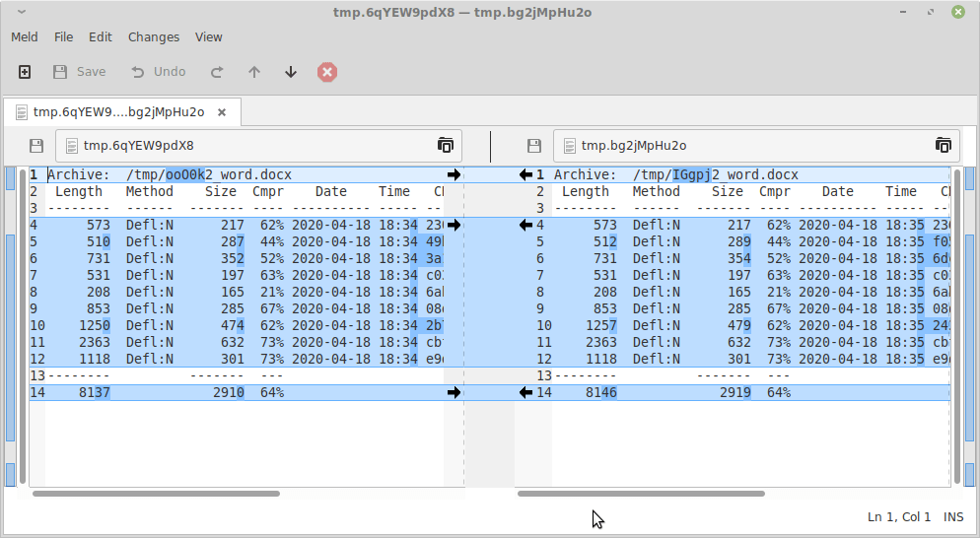980x538 pixels.
Task: Push line 14 change to the right
Action: tap(454, 392)
